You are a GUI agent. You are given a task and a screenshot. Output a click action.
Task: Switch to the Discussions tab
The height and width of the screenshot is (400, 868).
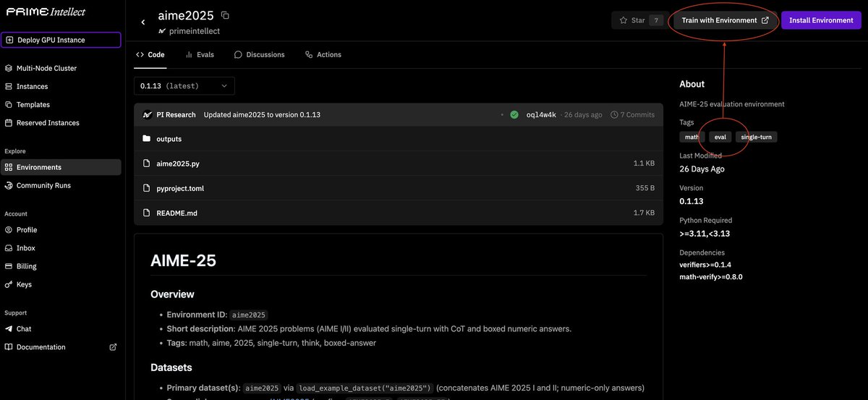click(260, 55)
